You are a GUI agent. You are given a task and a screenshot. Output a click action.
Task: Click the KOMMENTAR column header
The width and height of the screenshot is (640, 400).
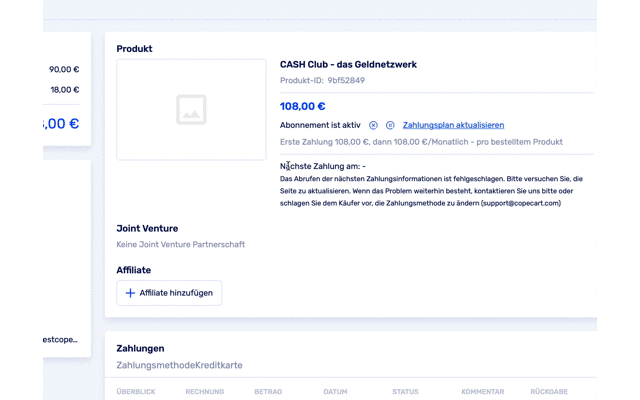point(482,392)
